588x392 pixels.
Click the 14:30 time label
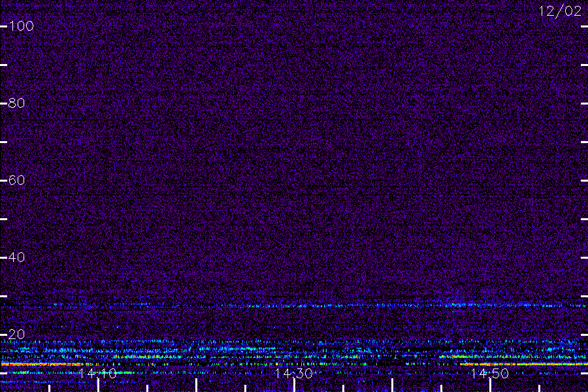[x=293, y=374]
